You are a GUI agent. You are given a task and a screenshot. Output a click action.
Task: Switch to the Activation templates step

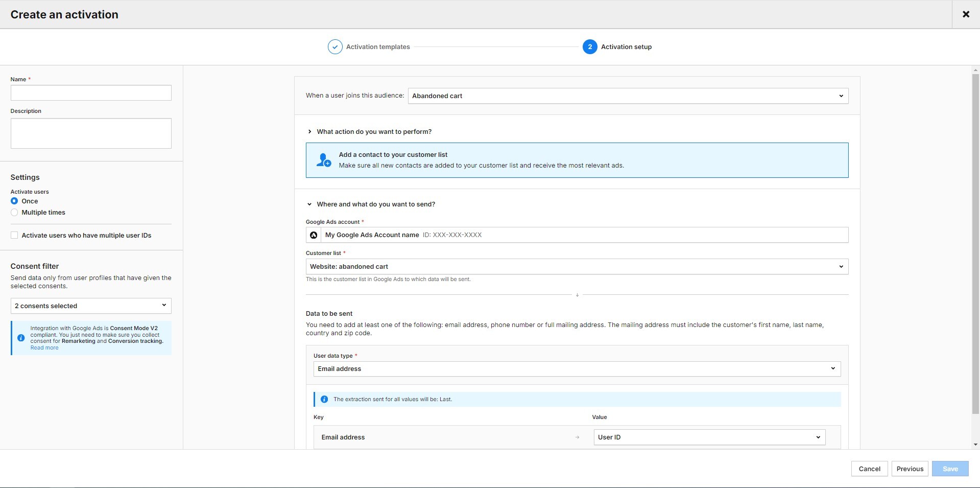tap(377, 47)
